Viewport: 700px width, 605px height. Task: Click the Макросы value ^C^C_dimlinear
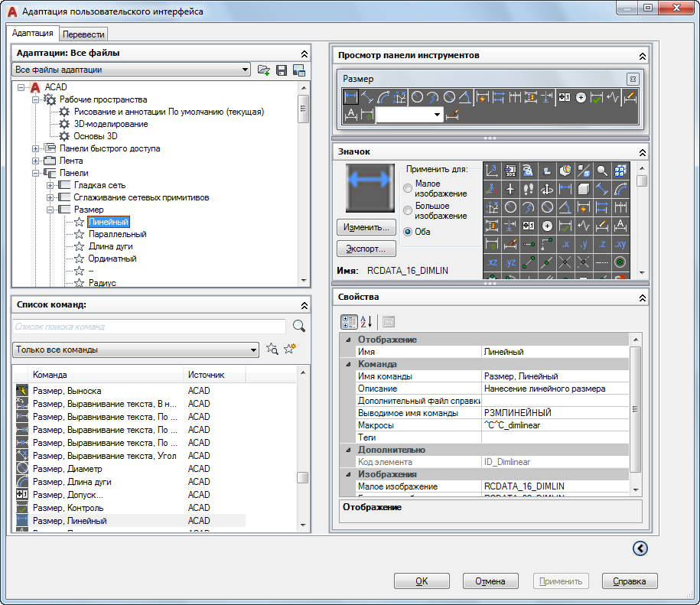pos(555,425)
